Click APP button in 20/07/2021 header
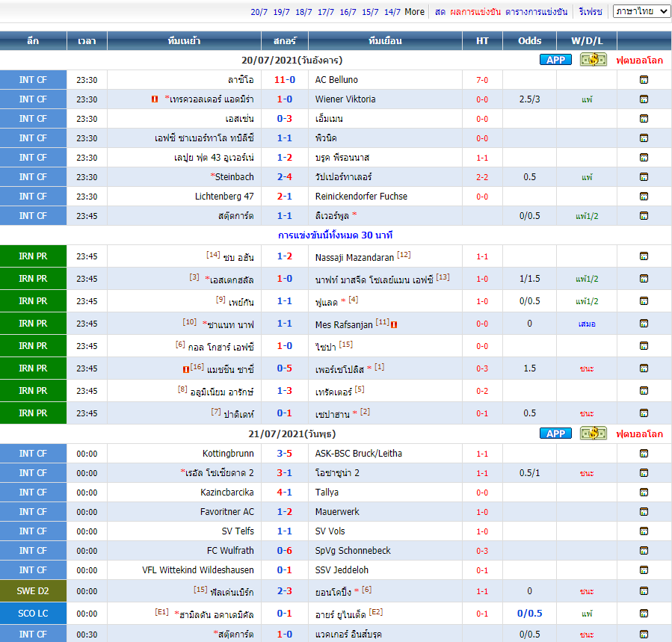 pos(555,60)
